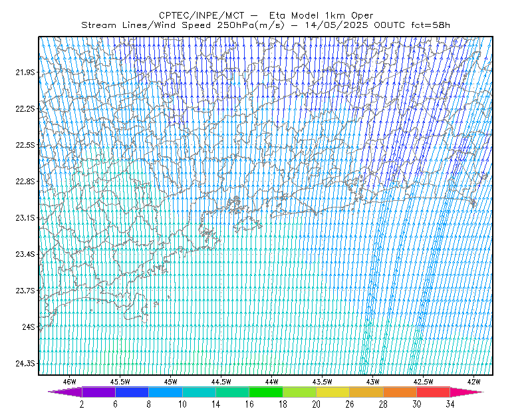
Task: Click the cyan 10-14 legend swatch
Action: (199, 392)
